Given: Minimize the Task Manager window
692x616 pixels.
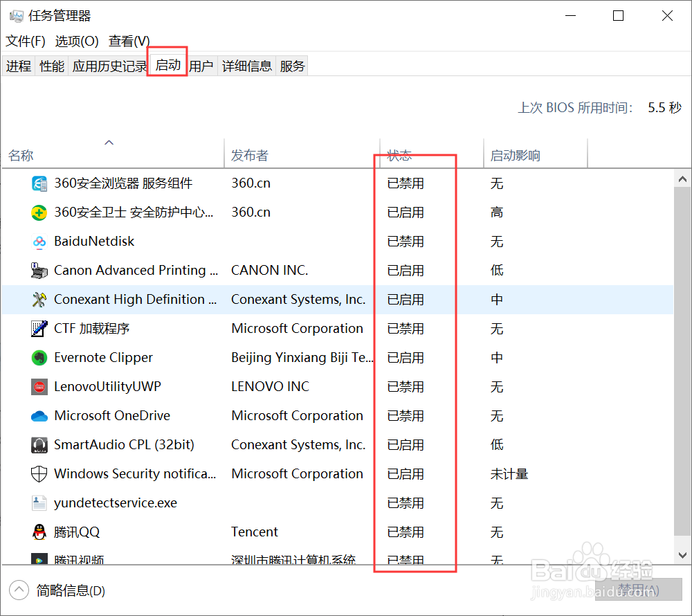Looking at the screenshot, I should click(571, 16).
